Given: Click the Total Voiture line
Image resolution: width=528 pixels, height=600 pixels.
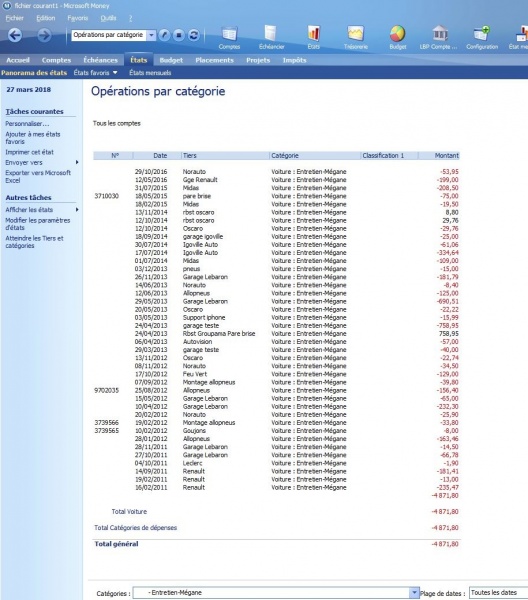Looking at the screenshot, I should tap(276, 512).
